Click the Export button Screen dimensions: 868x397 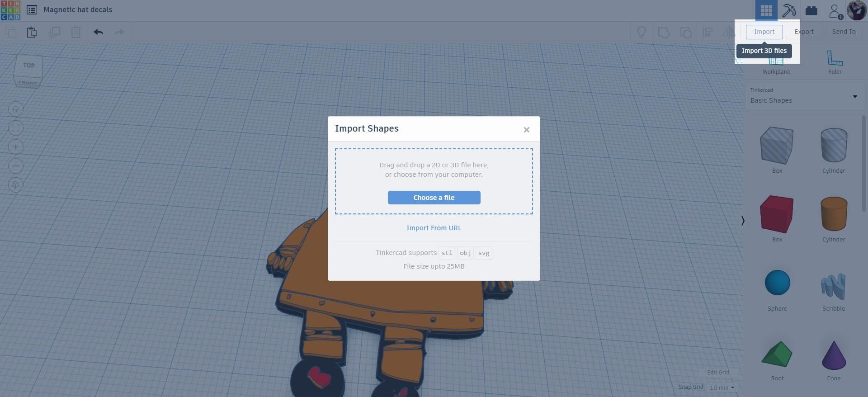coord(804,32)
